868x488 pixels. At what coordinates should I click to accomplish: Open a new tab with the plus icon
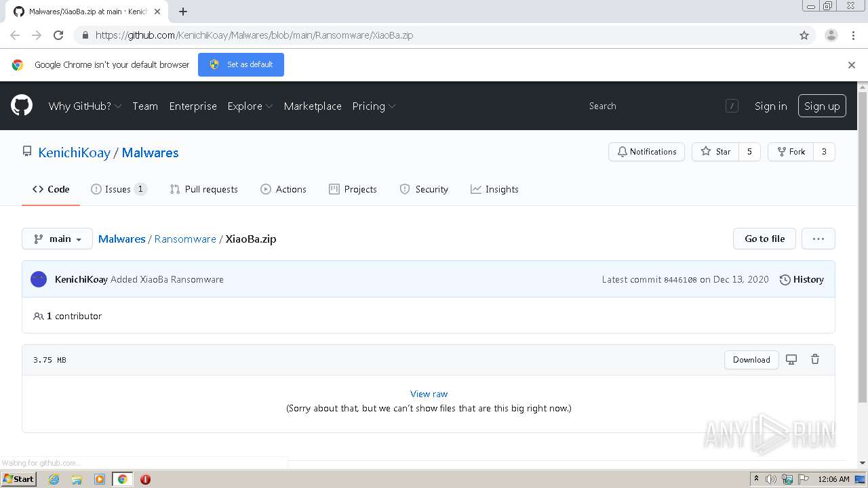pos(183,12)
